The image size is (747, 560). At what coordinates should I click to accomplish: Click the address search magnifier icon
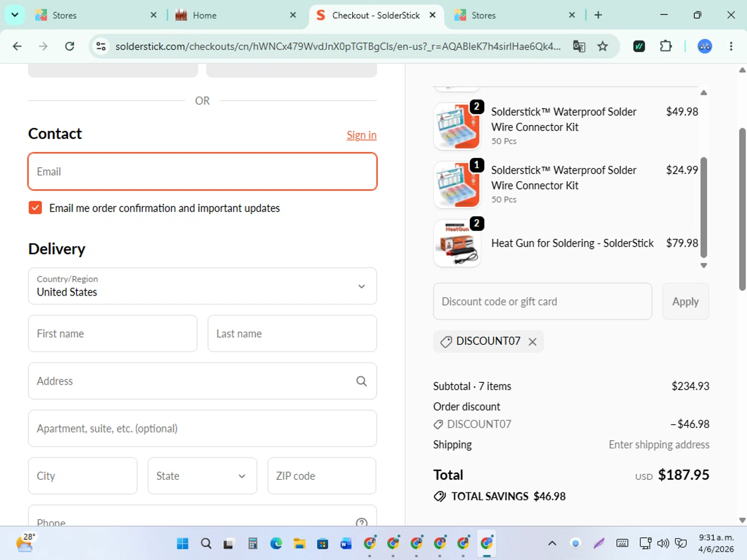[x=362, y=381]
